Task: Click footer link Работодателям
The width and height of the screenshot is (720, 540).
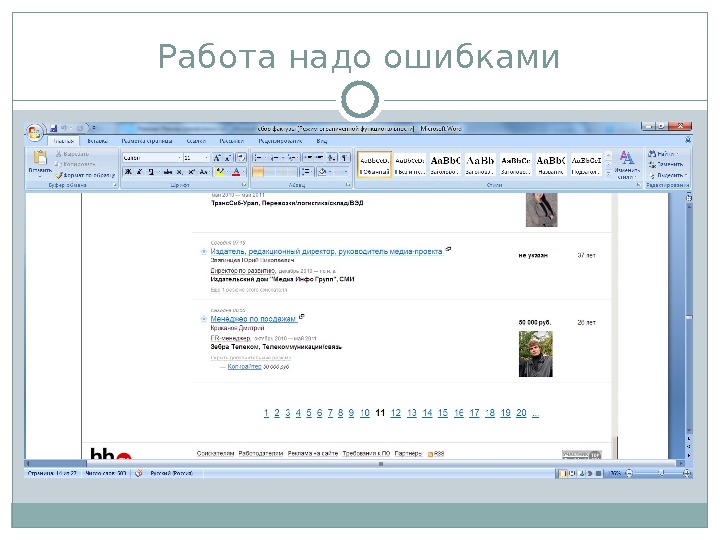Action: click(261, 453)
